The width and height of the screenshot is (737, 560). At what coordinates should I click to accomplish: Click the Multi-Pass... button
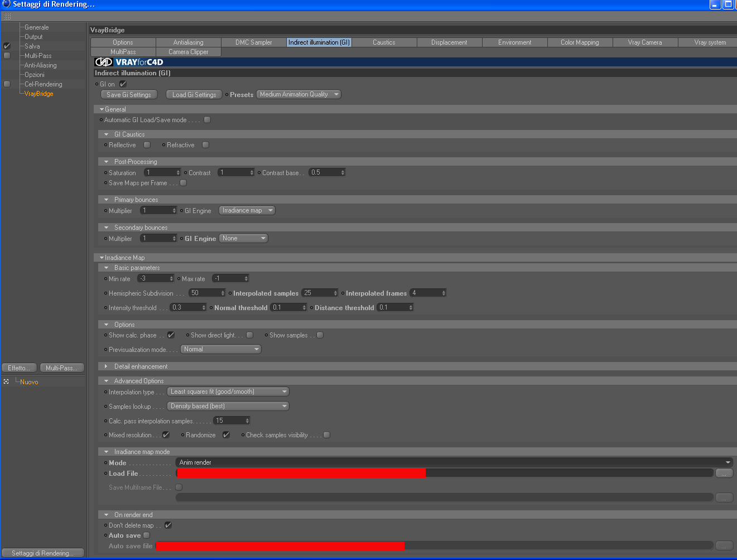coord(62,368)
